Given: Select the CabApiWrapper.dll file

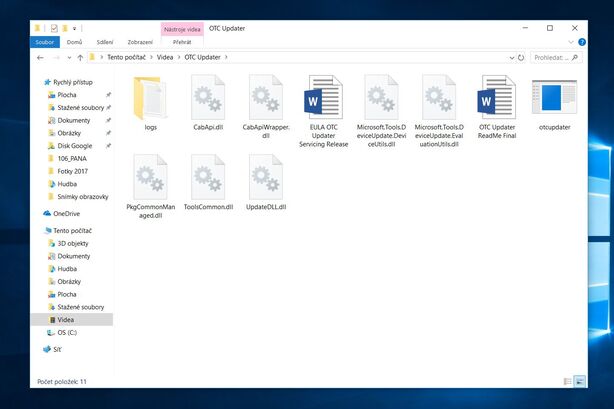Looking at the screenshot, I should coord(266,107).
